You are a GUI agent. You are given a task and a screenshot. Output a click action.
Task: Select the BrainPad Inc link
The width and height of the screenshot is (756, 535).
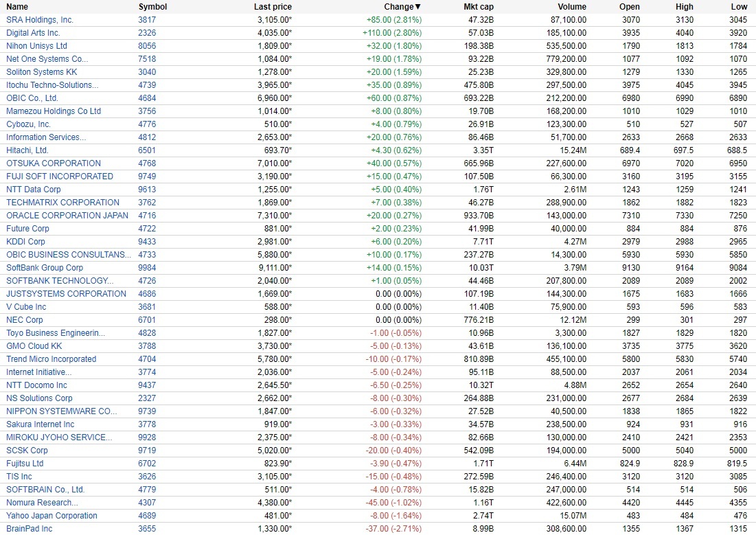(x=29, y=529)
